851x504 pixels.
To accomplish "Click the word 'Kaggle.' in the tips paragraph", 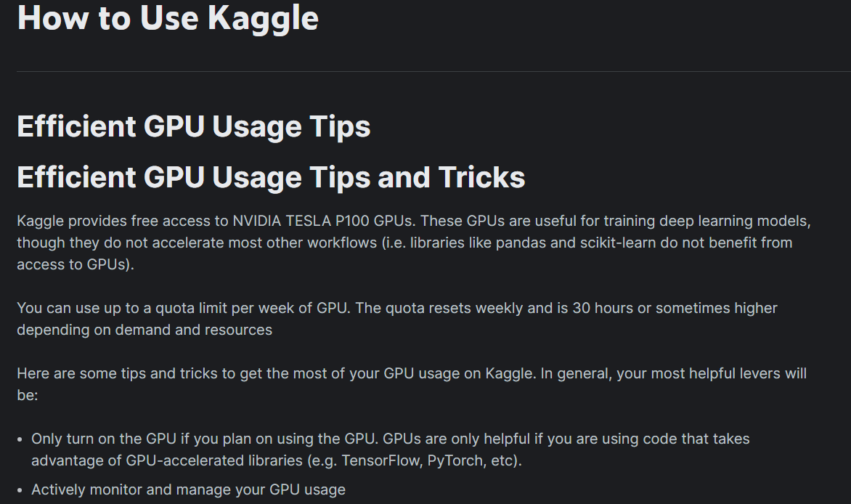I will [510, 373].
